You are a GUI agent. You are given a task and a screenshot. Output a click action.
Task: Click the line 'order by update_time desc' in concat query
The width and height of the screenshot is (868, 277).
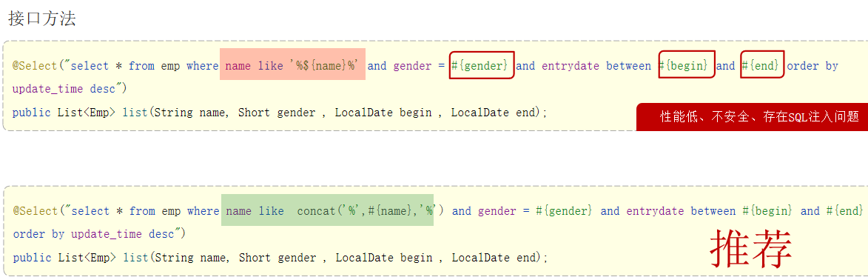[99, 234]
